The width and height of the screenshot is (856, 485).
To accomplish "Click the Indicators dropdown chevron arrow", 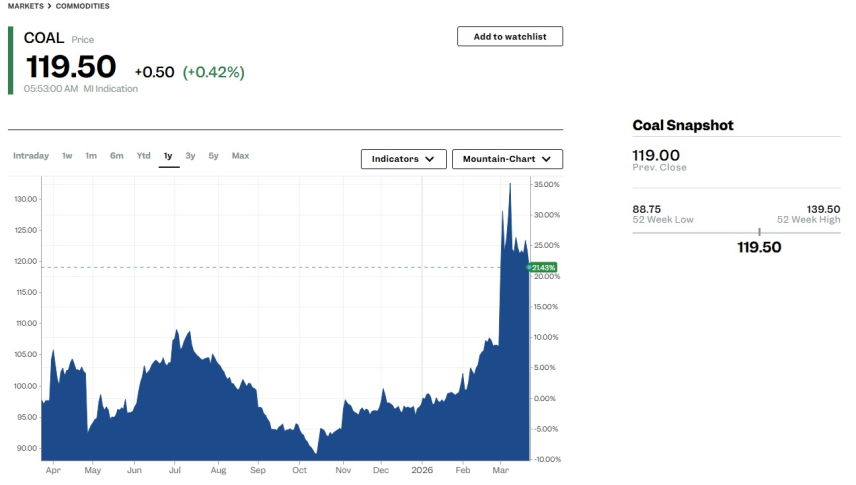I will (x=430, y=159).
